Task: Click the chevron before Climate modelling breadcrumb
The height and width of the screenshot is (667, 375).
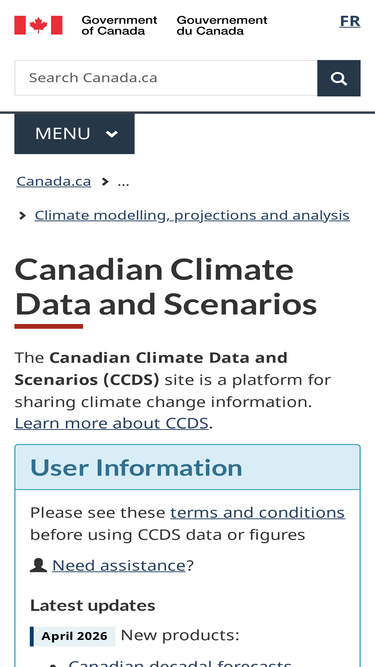Action: coord(23,216)
